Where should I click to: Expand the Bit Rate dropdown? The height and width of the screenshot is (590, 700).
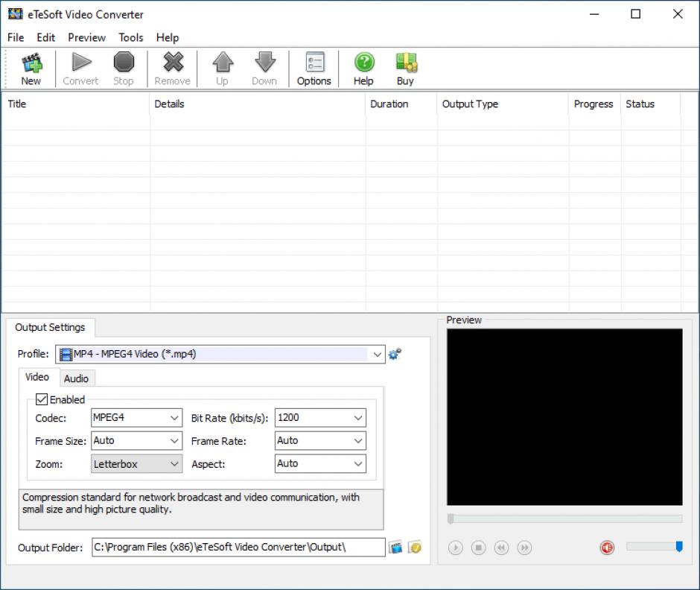click(320, 418)
